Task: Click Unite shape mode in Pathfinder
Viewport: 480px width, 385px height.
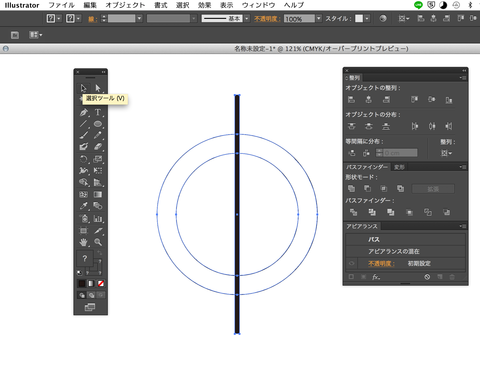Action: (351, 188)
